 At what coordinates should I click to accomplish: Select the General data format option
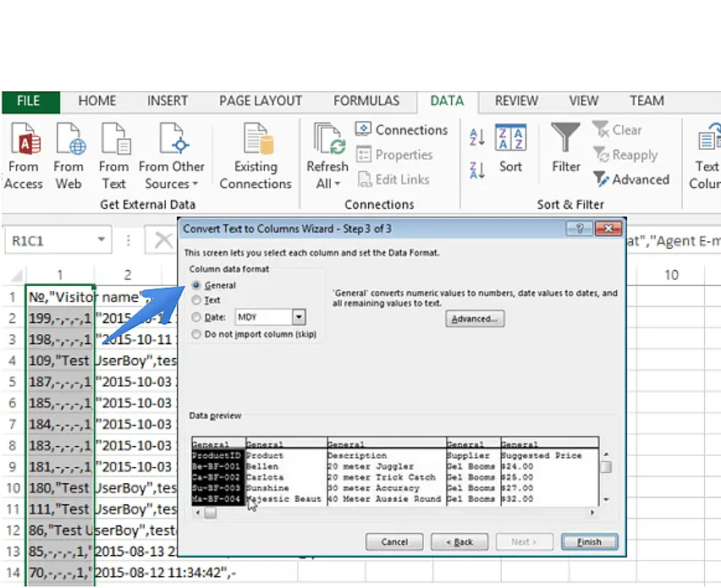tap(197, 286)
